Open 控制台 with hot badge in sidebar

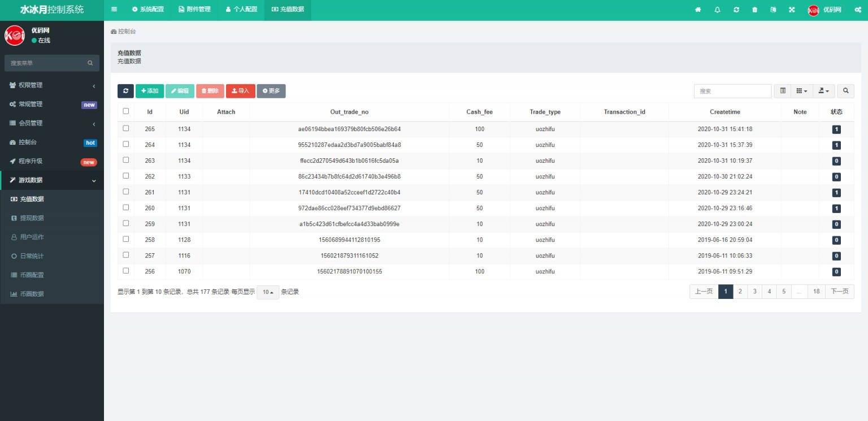[52, 142]
